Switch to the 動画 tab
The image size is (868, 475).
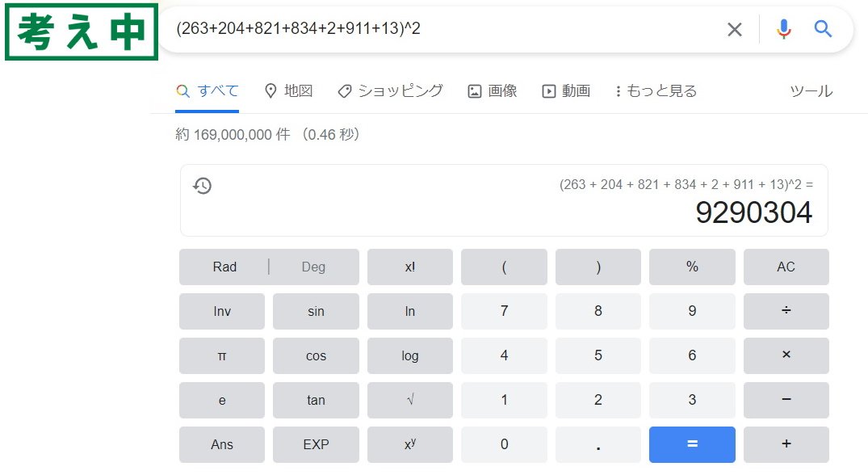coord(566,91)
